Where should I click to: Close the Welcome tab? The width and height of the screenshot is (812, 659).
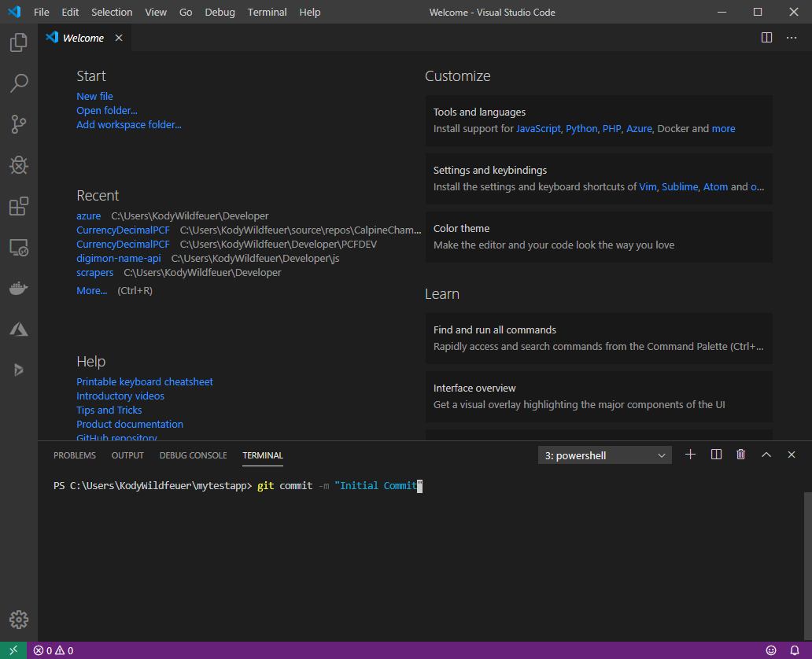point(119,38)
